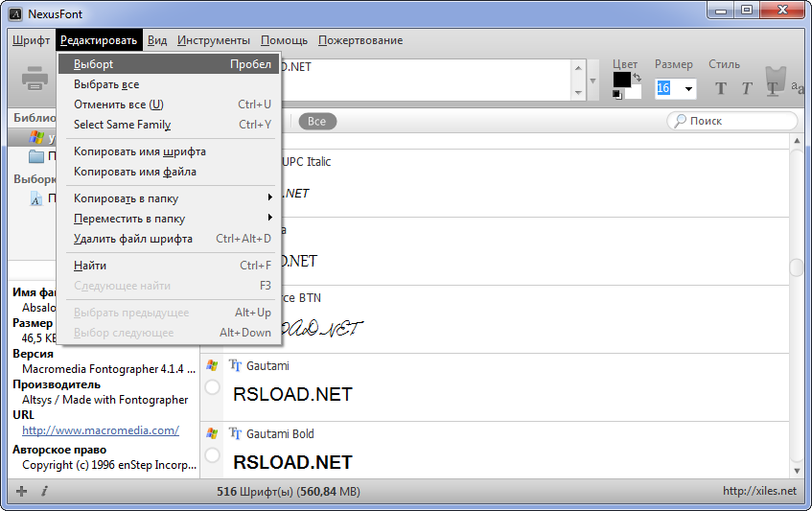812x511 pixels.
Task: Expand Копировать в папку submenu
Action: 269,197
